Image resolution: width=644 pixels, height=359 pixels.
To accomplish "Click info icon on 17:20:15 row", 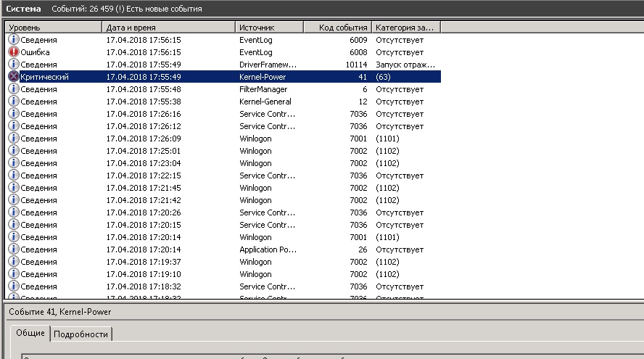I will point(14,224).
